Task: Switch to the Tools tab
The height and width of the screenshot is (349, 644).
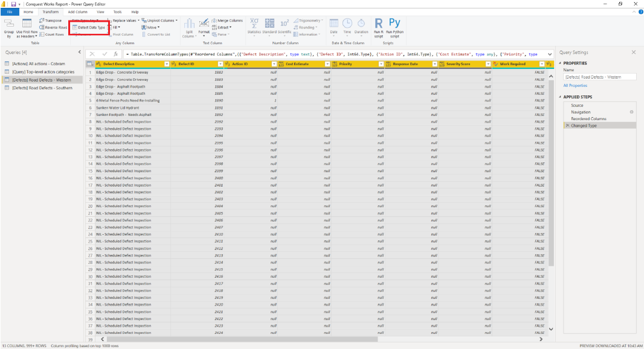Action: coord(117,12)
